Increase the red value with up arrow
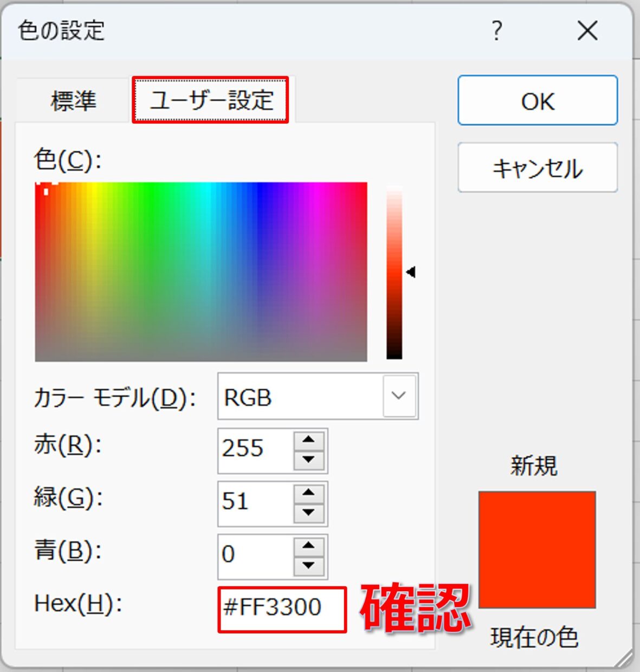The height and width of the screenshot is (672, 640). (x=309, y=440)
